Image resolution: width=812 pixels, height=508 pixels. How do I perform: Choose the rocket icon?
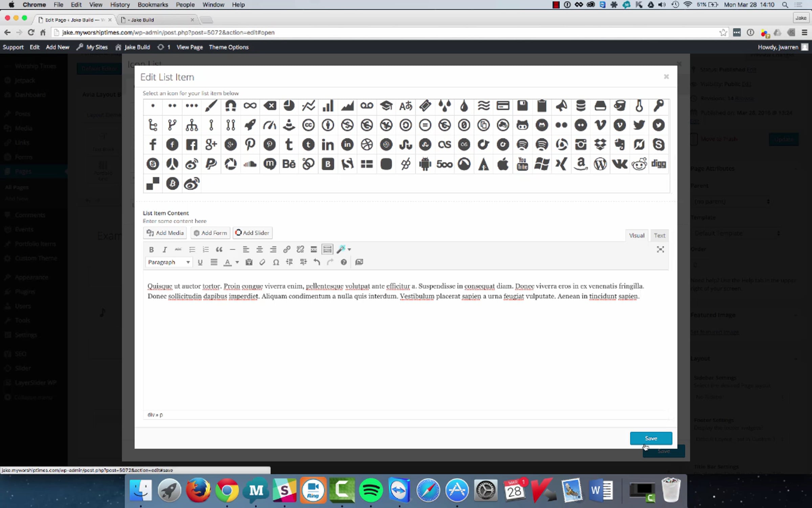point(250,125)
